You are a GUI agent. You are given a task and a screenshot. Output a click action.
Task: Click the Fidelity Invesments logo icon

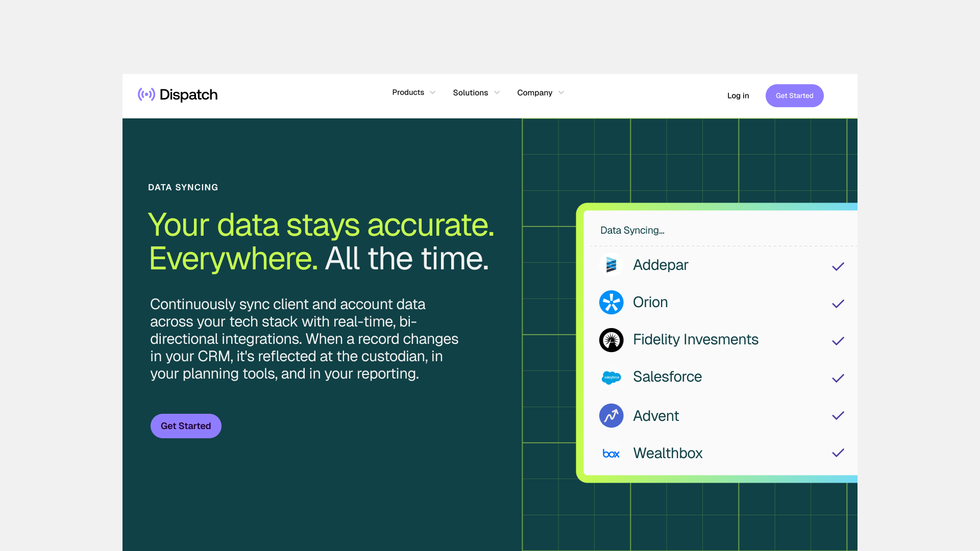click(x=611, y=340)
